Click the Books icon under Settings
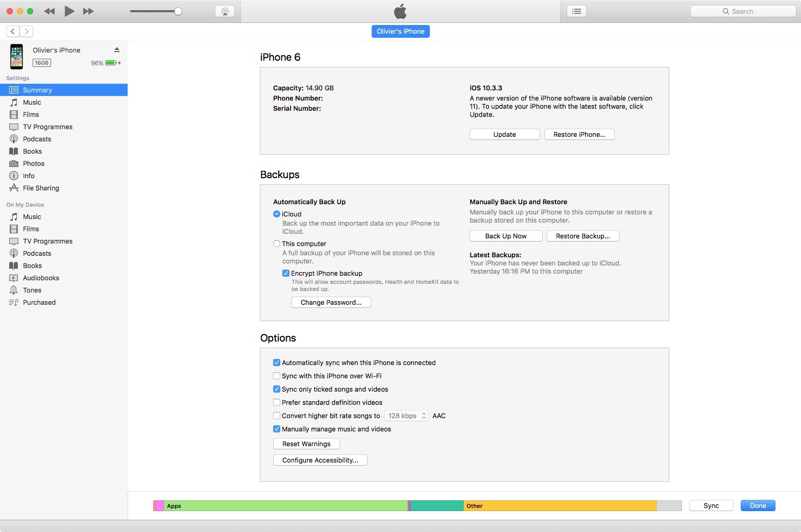Screen dimensions: 801x532 pyautogui.click(x=14, y=151)
